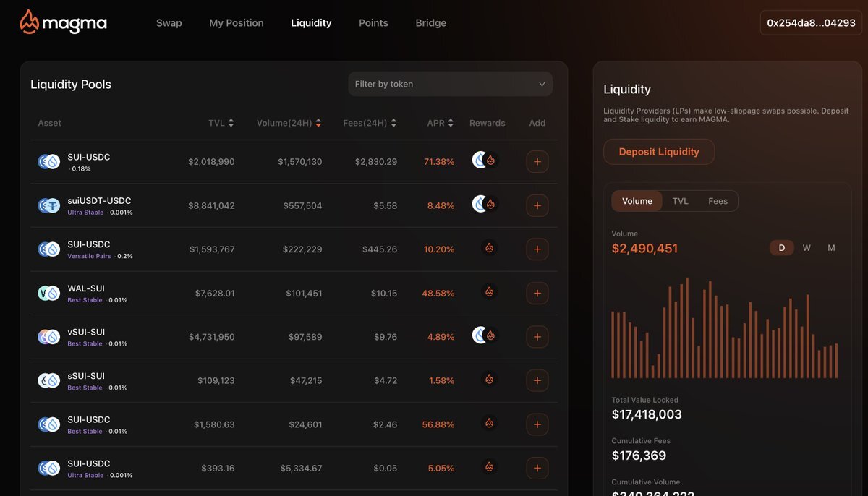Switch the chart to M monthly range

coord(831,248)
